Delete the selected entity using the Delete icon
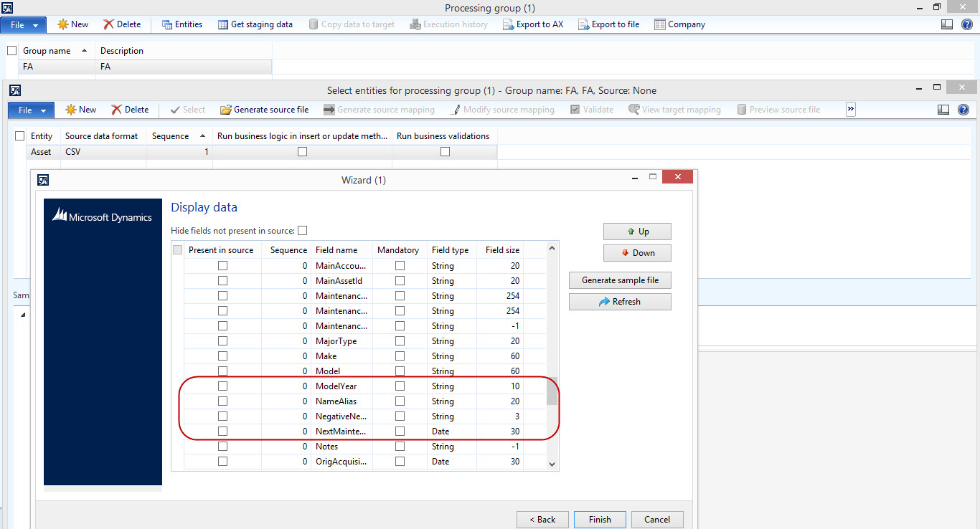The image size is (980, 529). tap(130, 109)
